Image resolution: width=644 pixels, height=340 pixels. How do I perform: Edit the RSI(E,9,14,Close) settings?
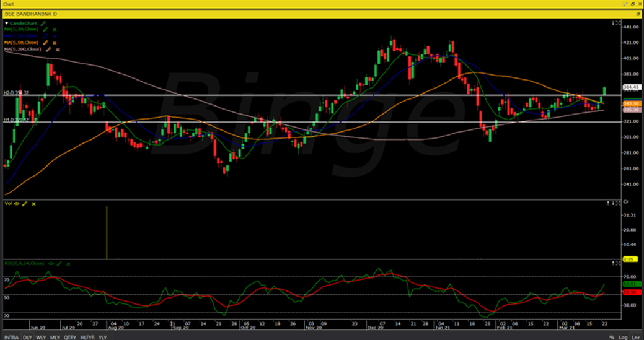[59, 263]
